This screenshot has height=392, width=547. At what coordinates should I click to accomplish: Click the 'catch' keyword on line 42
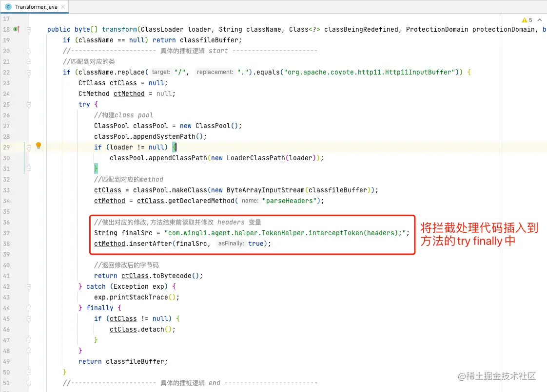tap(96, 286)
